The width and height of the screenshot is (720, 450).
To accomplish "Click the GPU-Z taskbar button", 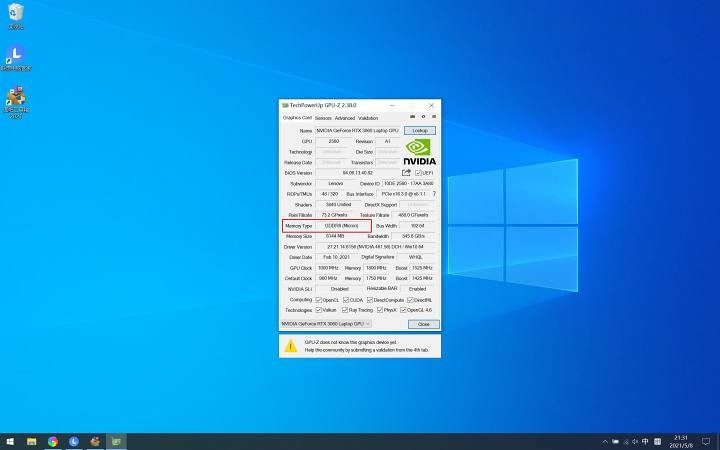I will [x=116, y=442].
